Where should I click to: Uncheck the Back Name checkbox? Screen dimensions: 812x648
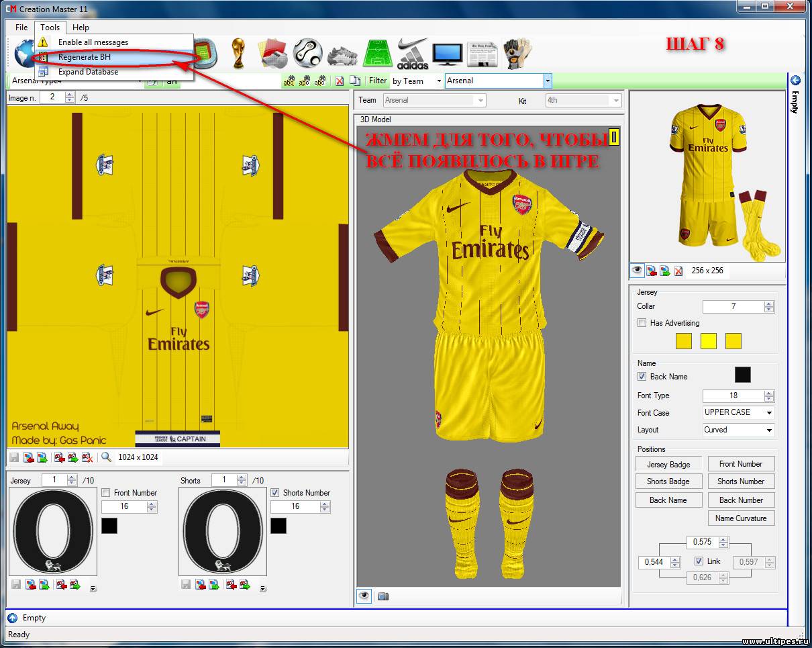[x=642, y=377]
